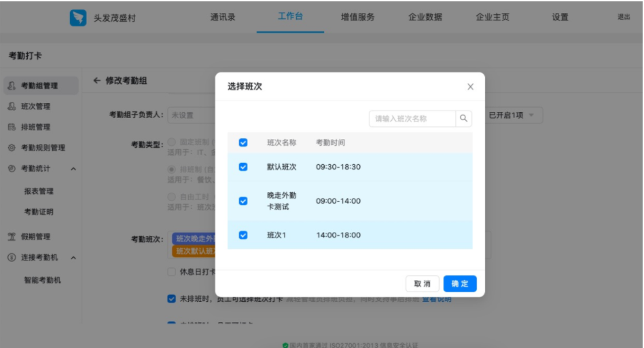Open 假期管理 in the sidebar
This screenshot has width=644, height=348.
(x=35, y=237)
